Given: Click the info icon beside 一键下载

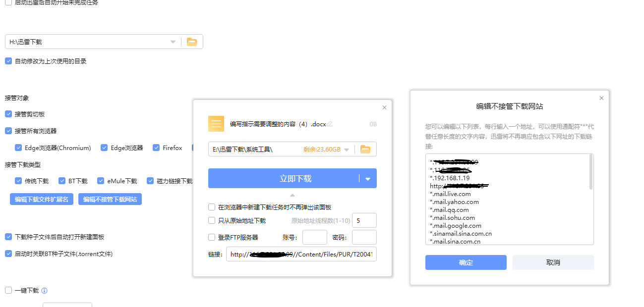Looking at the screenshot, I should point(45,290).
